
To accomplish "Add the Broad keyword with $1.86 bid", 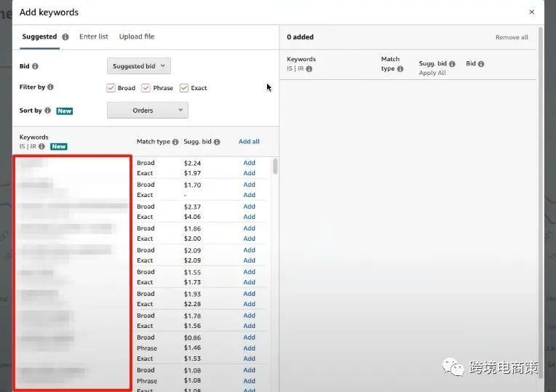I will [x=250, y=228].
